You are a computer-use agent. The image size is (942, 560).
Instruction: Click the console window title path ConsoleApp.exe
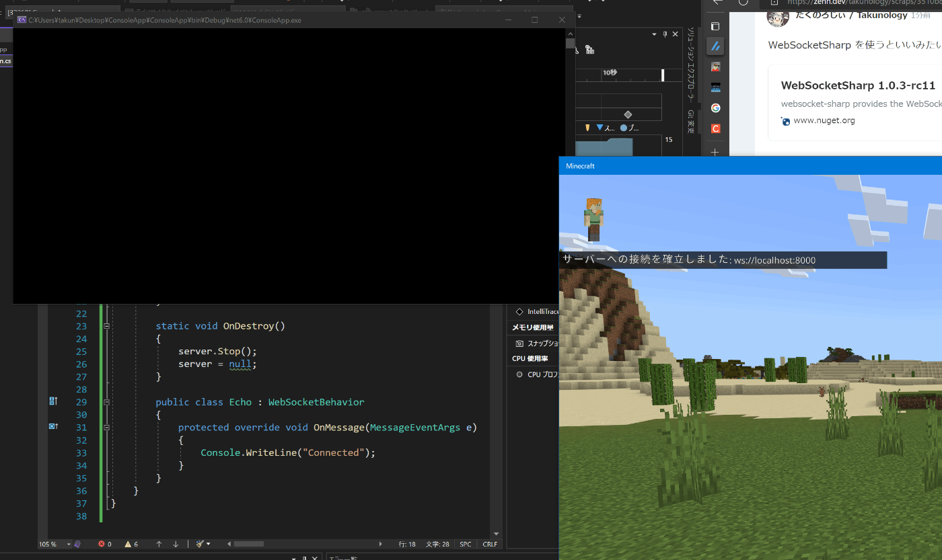(x=165, y=20)
